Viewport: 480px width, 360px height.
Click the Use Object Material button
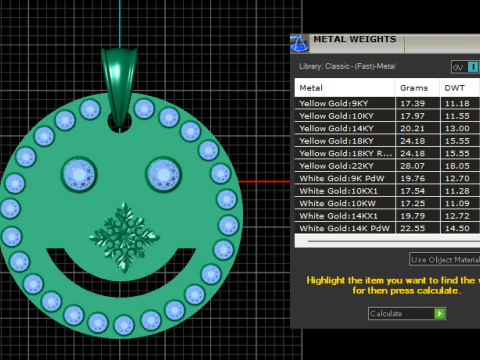tap(445, 259)
